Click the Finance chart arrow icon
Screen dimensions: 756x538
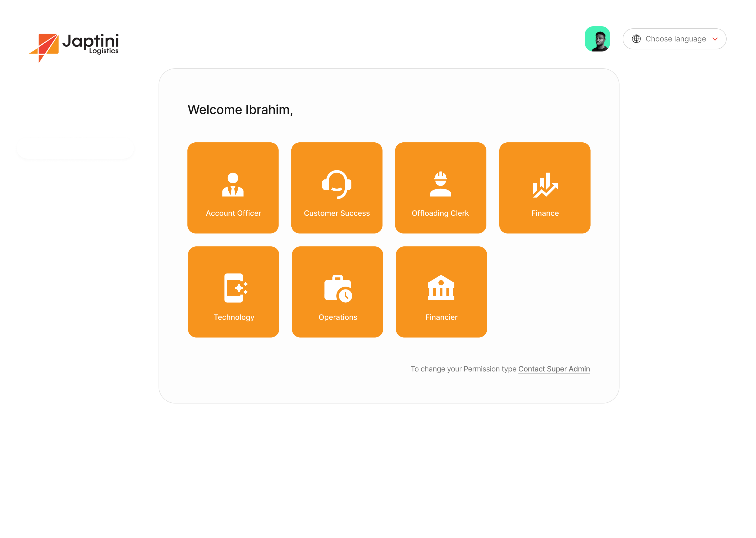tap(545, 185)
